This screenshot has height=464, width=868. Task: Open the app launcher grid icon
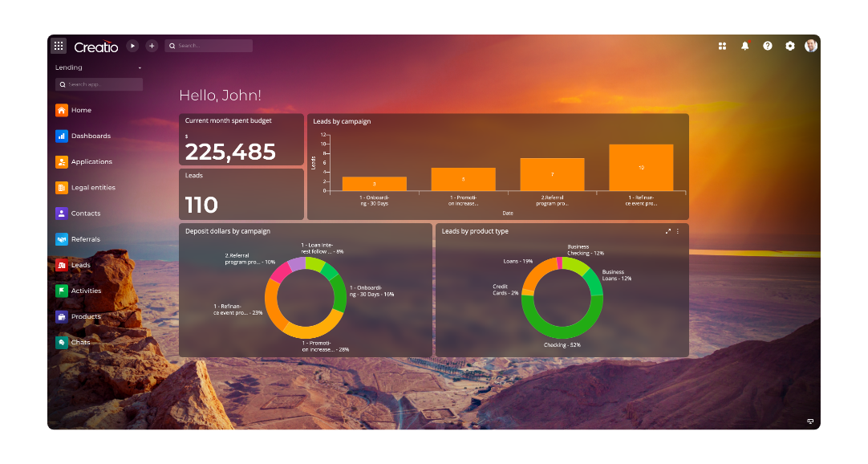[x=59, y=46]
